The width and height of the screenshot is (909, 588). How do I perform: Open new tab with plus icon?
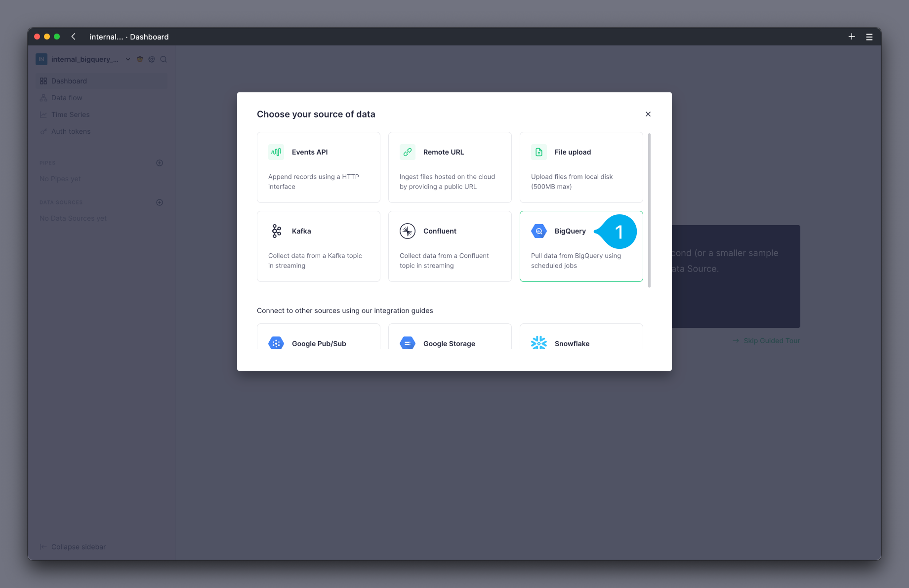point(852,37)
